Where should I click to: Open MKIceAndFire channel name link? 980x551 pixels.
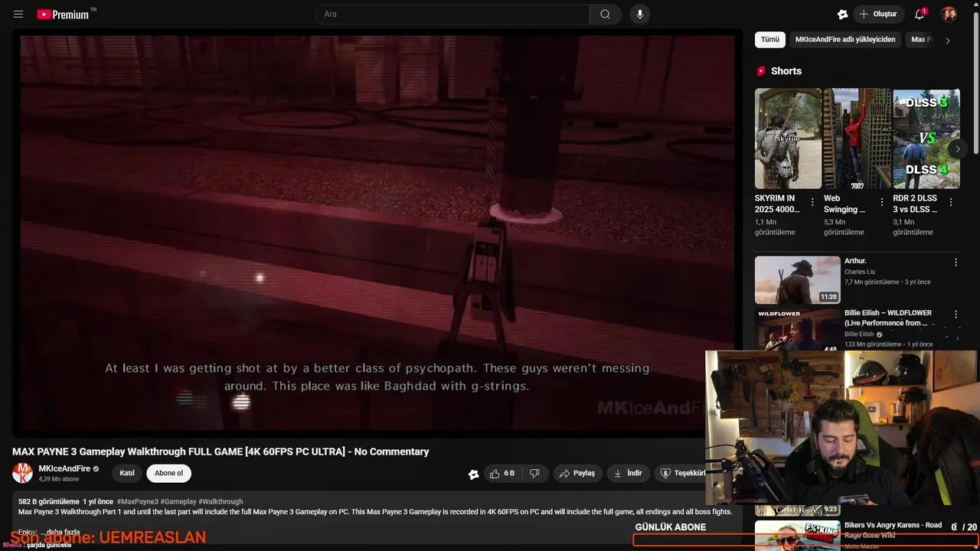pos(64,468)
